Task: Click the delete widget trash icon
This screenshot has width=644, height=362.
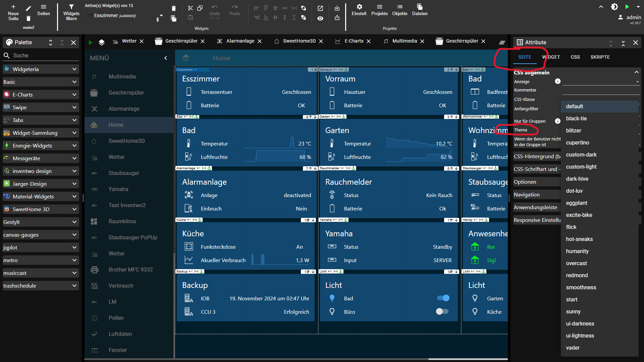Action: click(x=173, y=8)
